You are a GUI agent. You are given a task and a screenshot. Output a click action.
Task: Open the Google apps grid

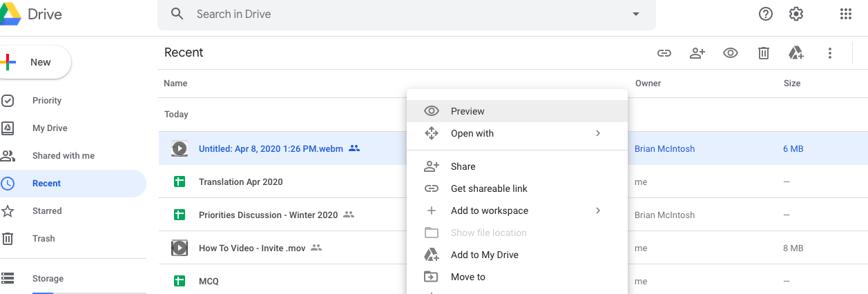tap(846, 14)
